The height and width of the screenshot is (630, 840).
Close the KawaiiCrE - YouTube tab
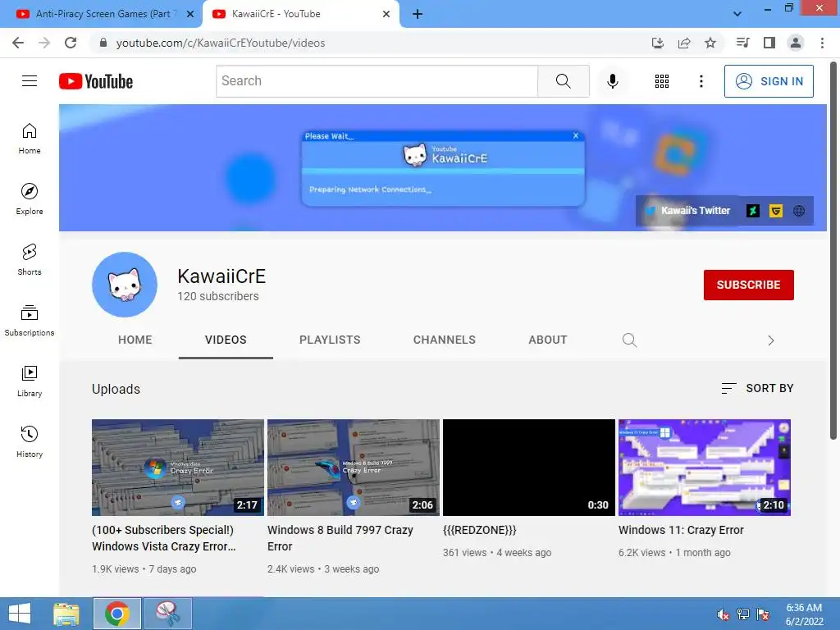click(386, 14)
